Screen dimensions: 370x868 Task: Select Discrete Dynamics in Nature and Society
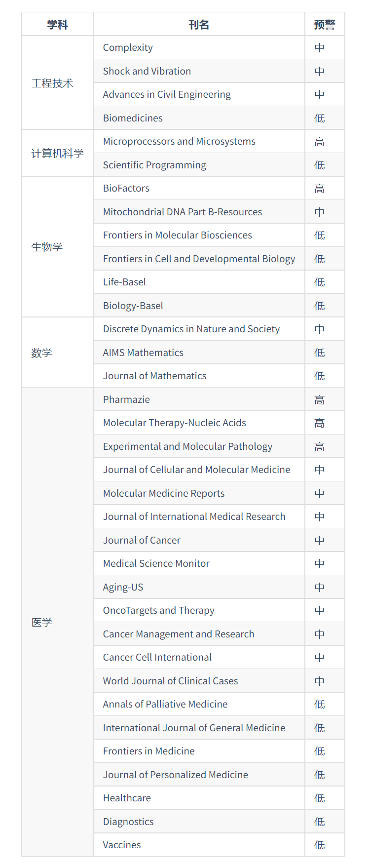pyautogui.click(x=191, y=329)
